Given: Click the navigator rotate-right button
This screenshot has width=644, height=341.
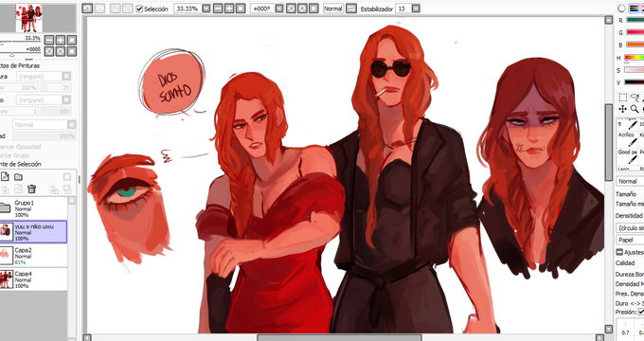Looking at the screenshot, I should [61, 51].
